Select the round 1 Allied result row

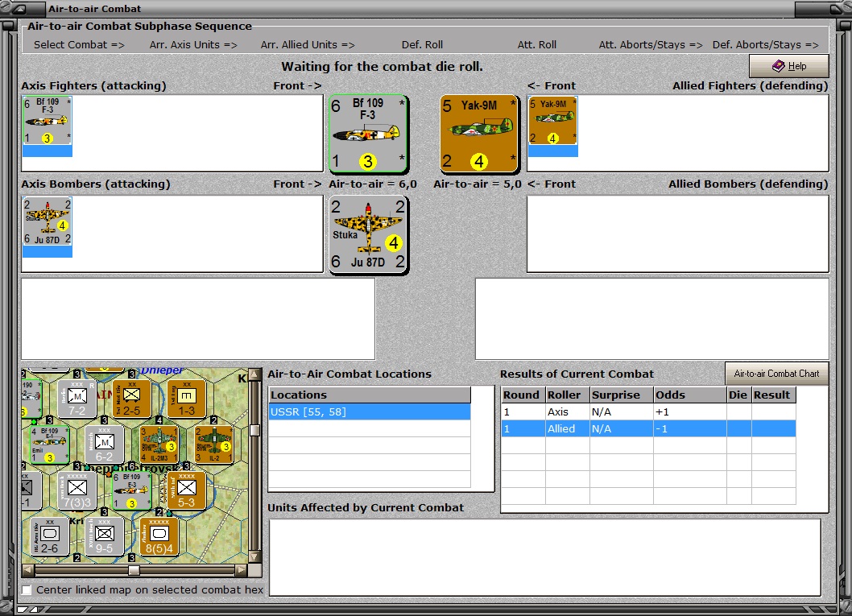pyautogui.click(x=649, y=428)
